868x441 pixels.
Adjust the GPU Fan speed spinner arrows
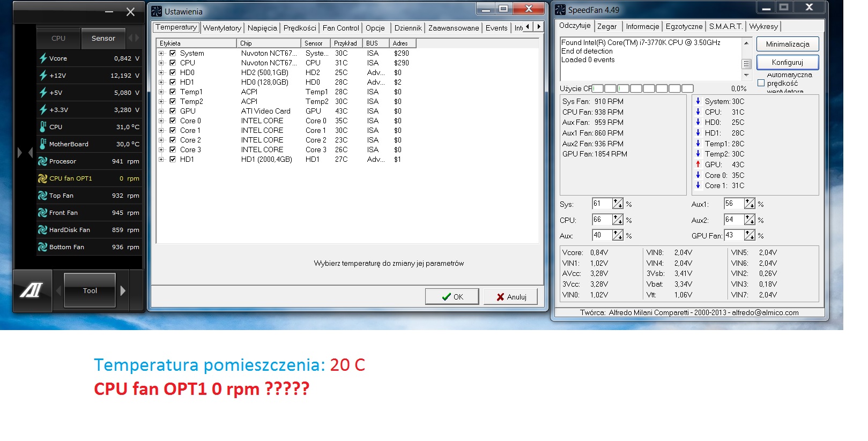(x=750, y=235)
